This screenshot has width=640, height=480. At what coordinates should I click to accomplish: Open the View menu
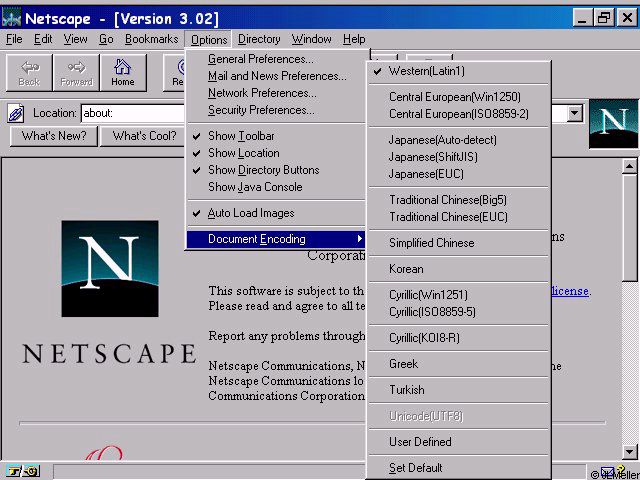(76, 39)
